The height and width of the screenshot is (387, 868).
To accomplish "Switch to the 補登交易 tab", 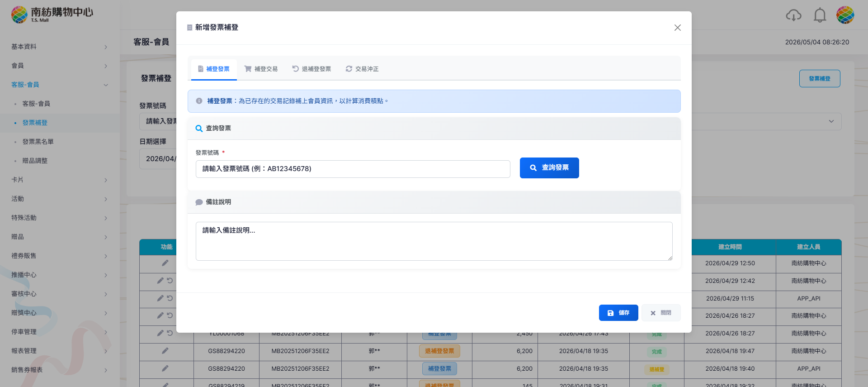I will point(261,69).
